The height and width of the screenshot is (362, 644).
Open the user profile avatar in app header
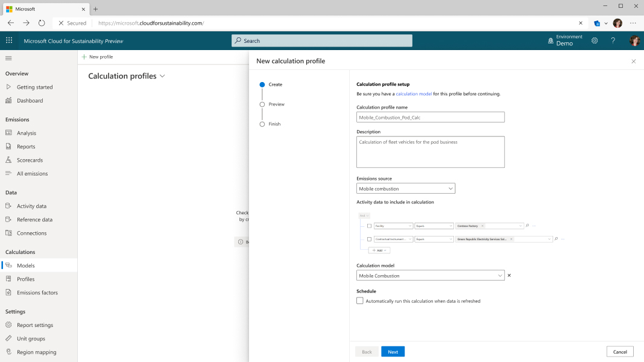[634, 40]
